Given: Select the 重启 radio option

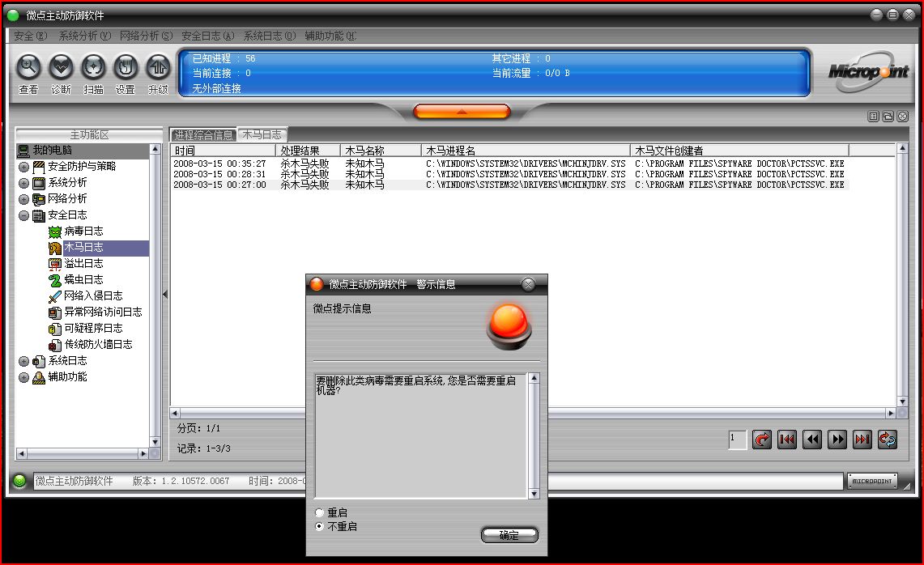Looking at the screenshot, I should pyautogui.click(x=319, y=513).
